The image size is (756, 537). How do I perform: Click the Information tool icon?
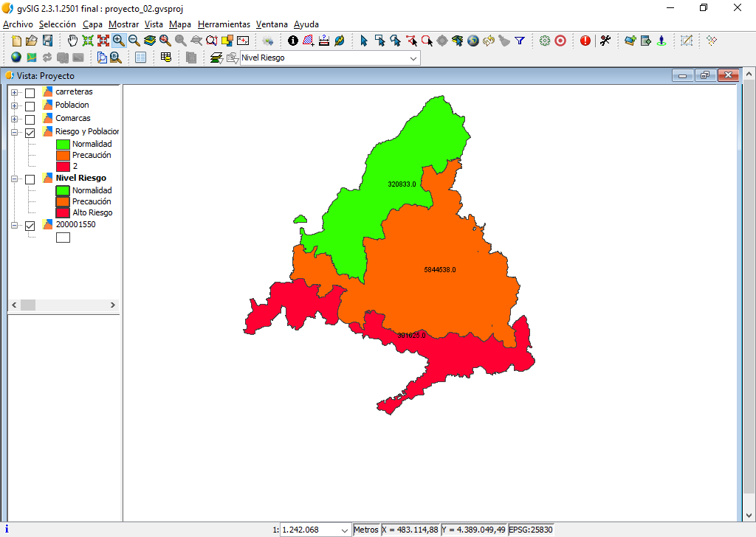[x=292, y=41]
